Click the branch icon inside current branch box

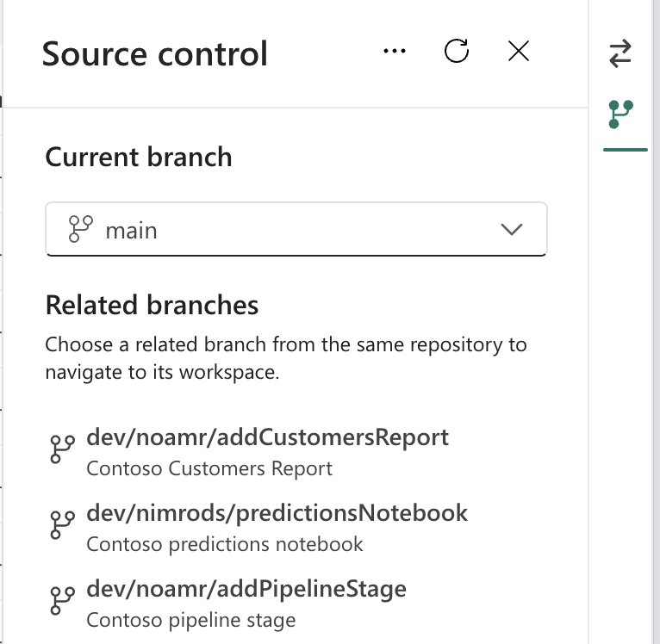coord(80,229)
